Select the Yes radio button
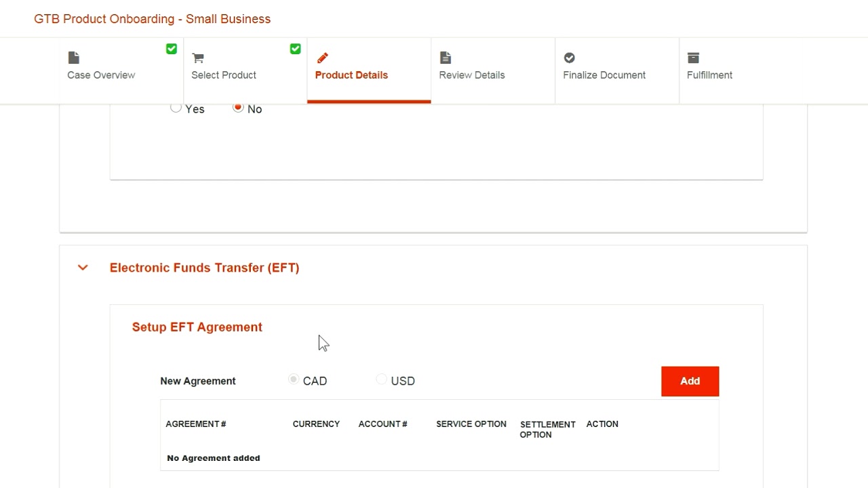Viewport: 868px width, 488px height. [176, 108]
